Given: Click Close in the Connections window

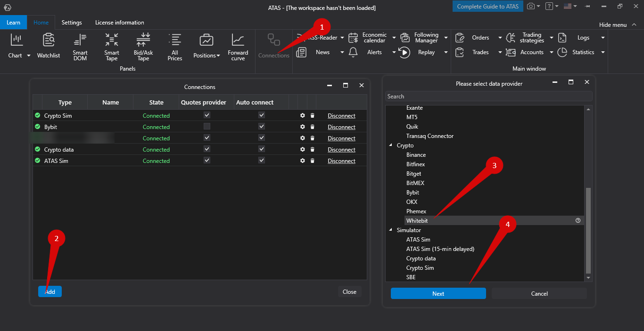Looking at the screenshot, I should click(349, 291).
